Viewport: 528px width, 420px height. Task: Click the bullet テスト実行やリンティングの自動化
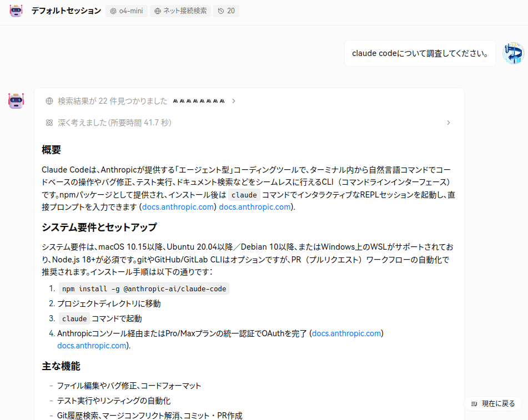114,401
